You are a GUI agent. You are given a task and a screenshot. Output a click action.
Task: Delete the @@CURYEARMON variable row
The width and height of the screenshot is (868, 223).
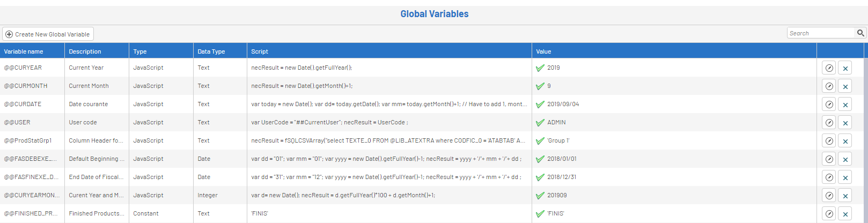click(x=845, y=196)
